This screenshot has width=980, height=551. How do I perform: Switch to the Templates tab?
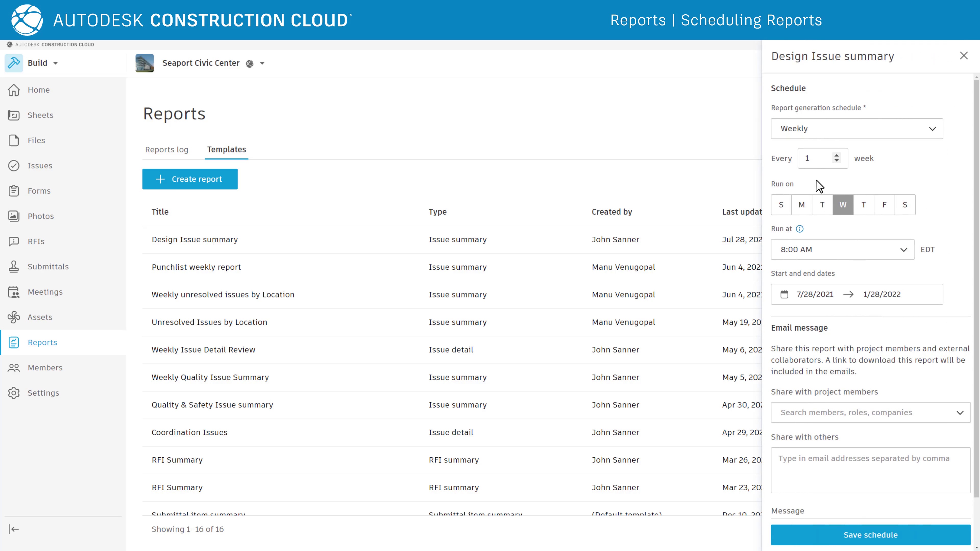(226, 149)
